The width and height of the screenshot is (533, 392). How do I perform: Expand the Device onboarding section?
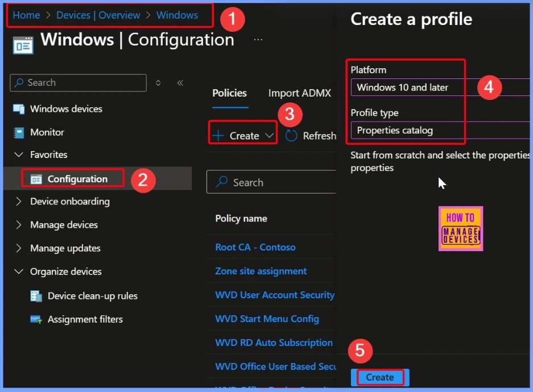pyautogui.click(x=19, y=201)
